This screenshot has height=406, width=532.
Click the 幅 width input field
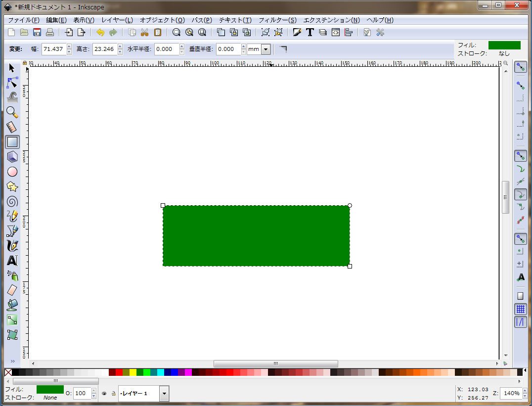[53, 49]
